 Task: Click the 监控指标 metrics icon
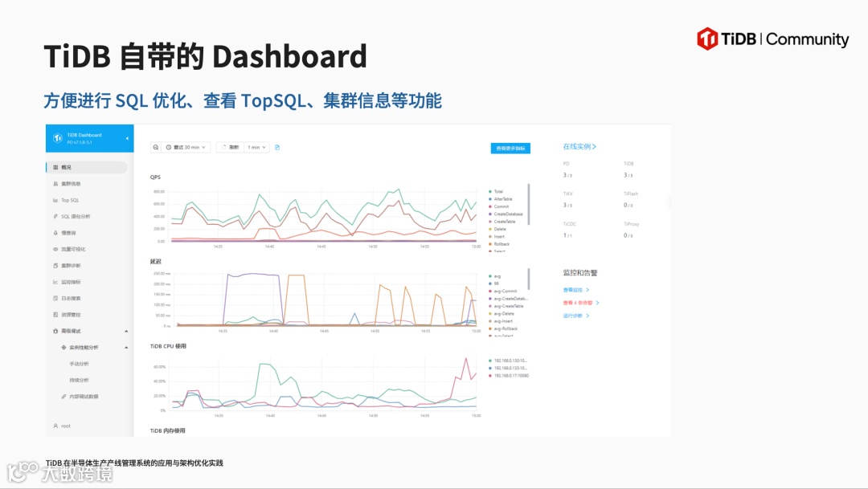coord(55,282)
